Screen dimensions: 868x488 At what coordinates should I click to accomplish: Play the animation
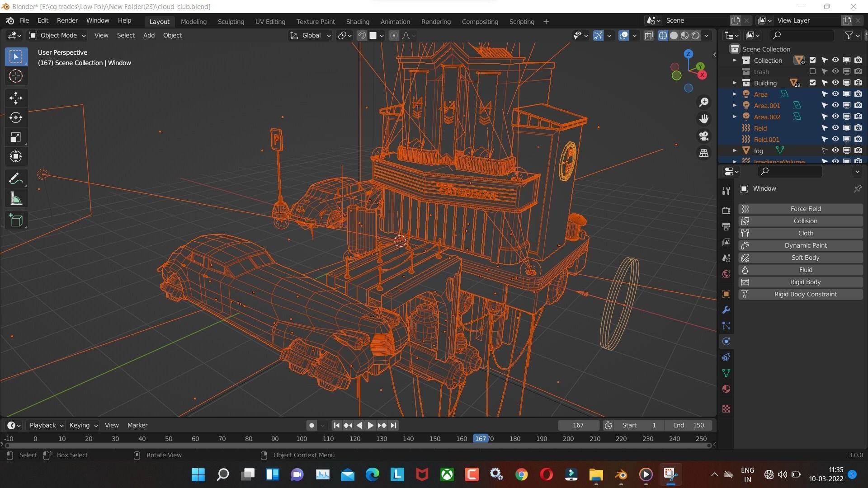click(370, 425)
